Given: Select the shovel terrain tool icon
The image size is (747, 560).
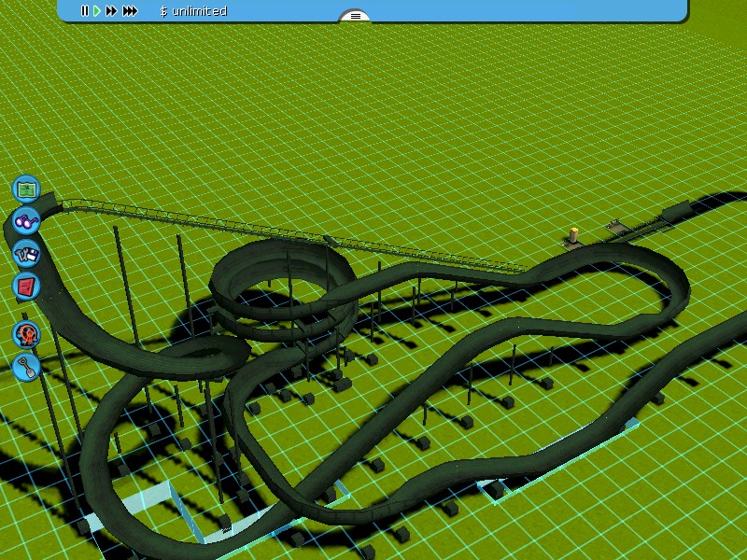Looking at the screenshot, I should coord(27,366).
